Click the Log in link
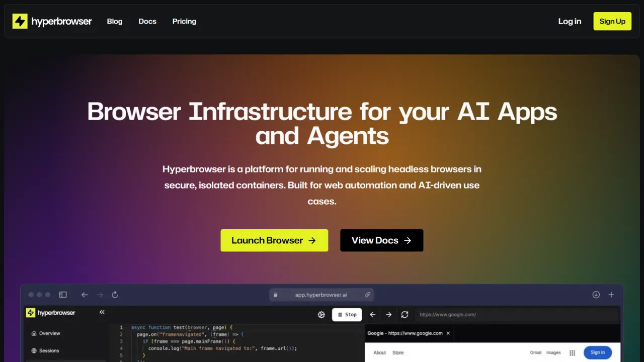Image resolution: width=644 pixels, height=362 pixels. tap(570, 21)
